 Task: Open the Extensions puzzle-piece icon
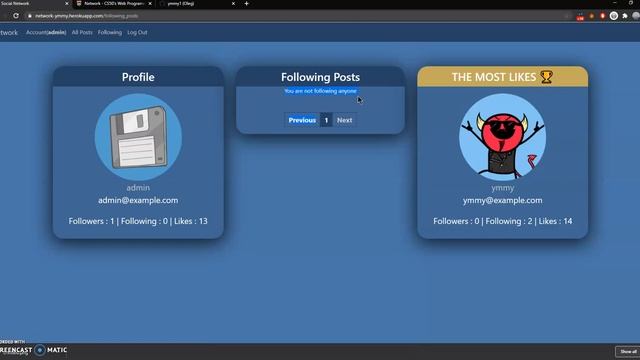click(624, 16)
